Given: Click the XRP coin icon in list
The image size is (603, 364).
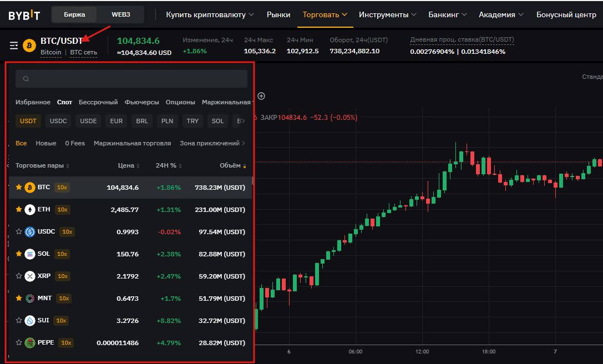Looking at the screenshot, I should [30, 276].
